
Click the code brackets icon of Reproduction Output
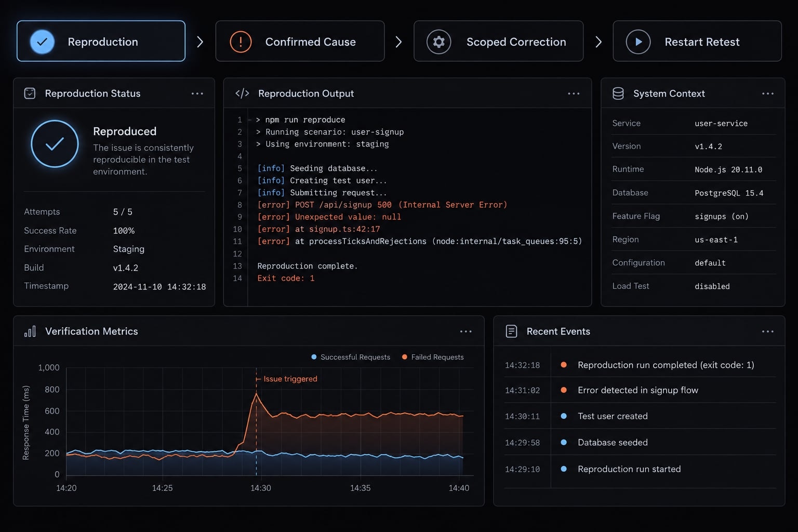[x=242, y=94]
